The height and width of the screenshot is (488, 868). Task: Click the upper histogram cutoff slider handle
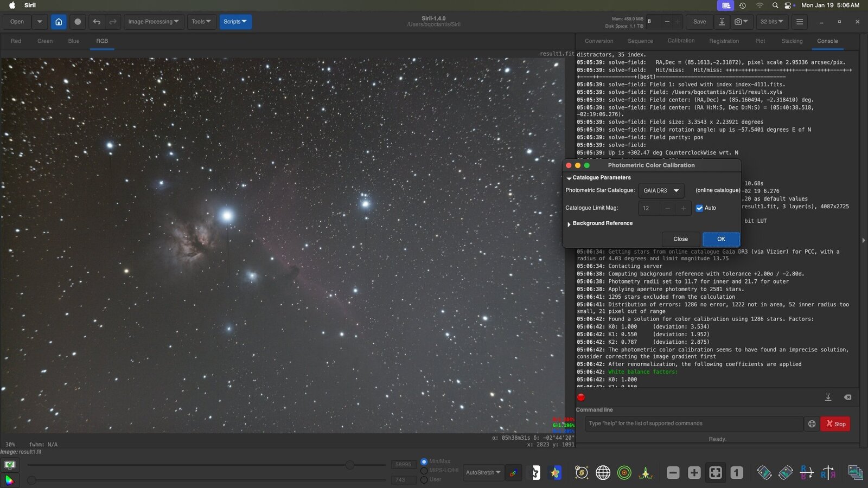pos(350,465)
